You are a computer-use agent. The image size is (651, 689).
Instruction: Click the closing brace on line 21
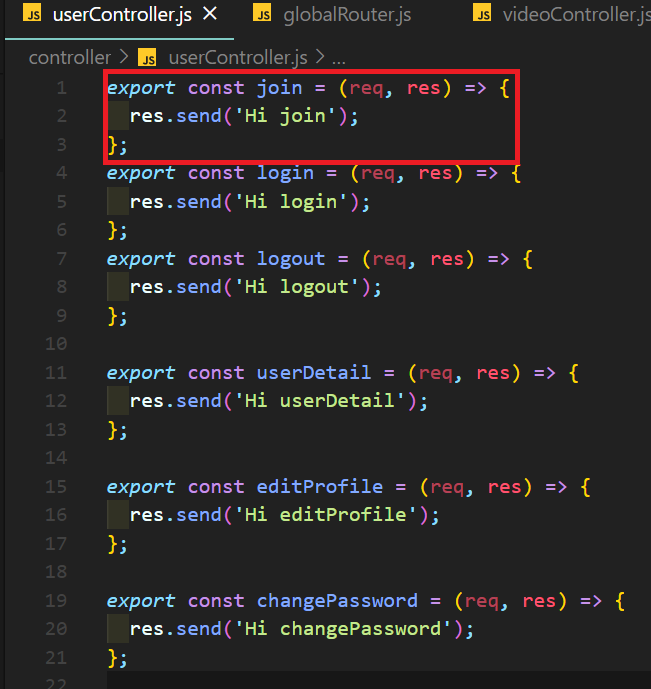click(x=112, y=658)
